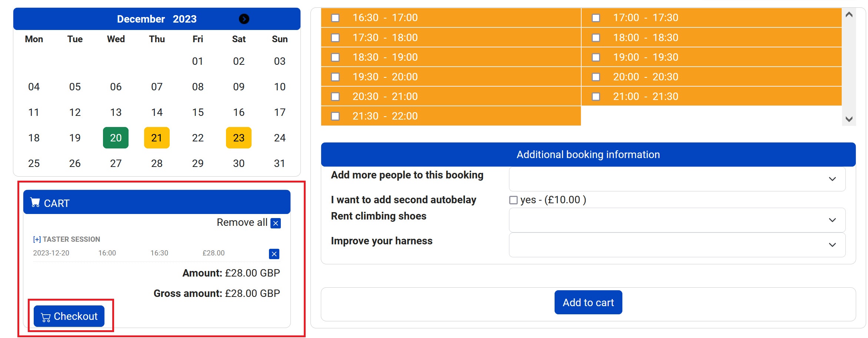The image size is (868, 338).
Task: Proceed with the Checkout button
Action: [69, 317]
